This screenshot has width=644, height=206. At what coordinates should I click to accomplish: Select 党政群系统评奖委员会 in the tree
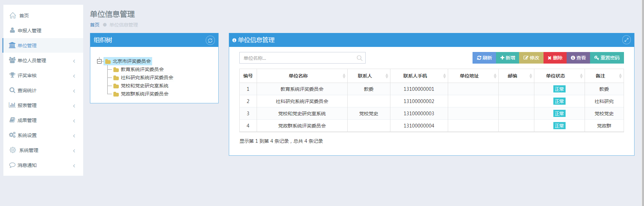pyautogui.click(x=145, y=94)
